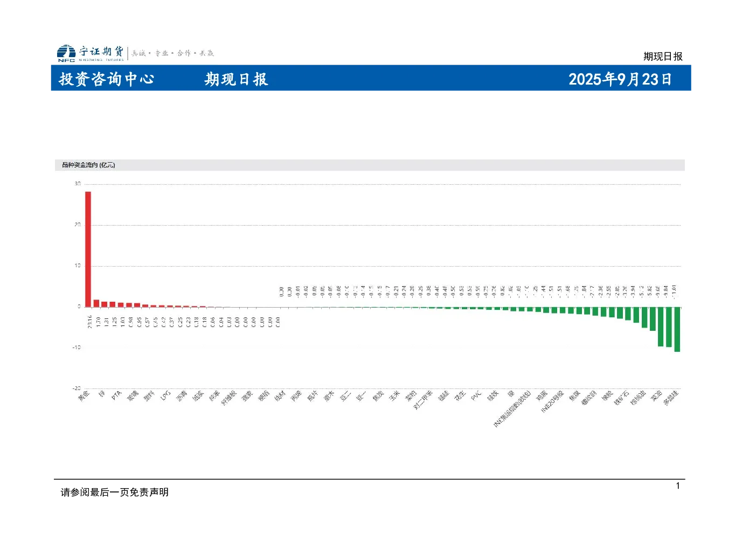This screenshot has width=756, height=535.
Task: Click the INE集运指数(欧线) axis label
Action: [512, 409]
